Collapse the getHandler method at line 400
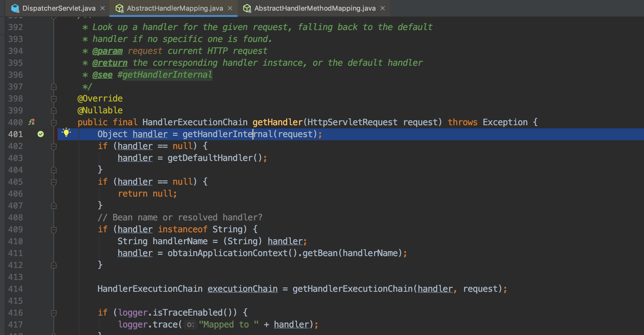Image resolution: width=644 pixels, height=335 pixels. point(54,122)
